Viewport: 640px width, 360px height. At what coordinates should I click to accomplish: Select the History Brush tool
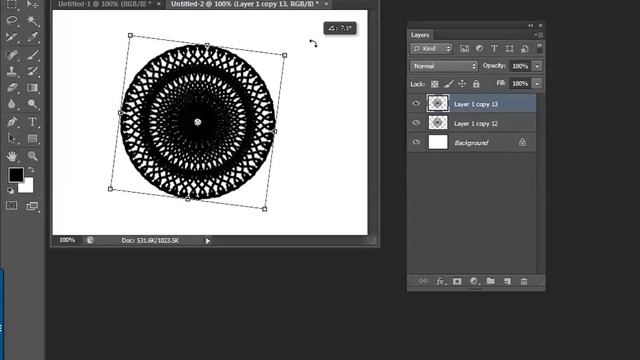(33, 71)
